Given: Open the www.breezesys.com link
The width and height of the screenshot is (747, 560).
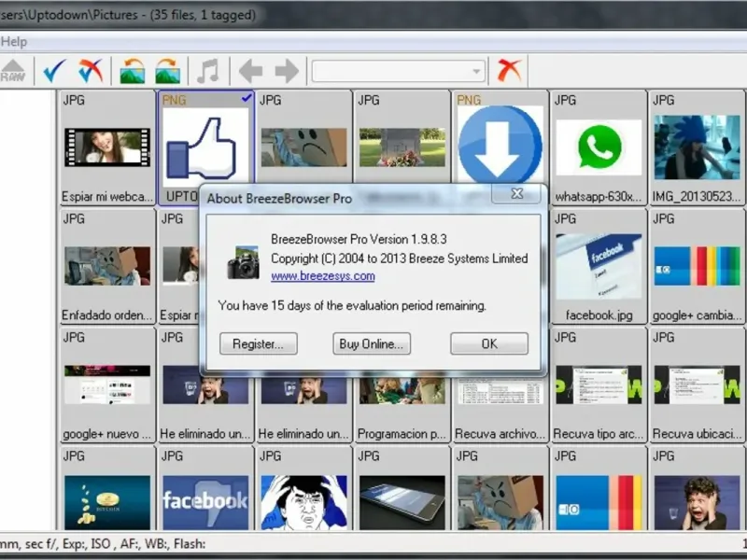Looking at the screenshot, I should [323, 276].
